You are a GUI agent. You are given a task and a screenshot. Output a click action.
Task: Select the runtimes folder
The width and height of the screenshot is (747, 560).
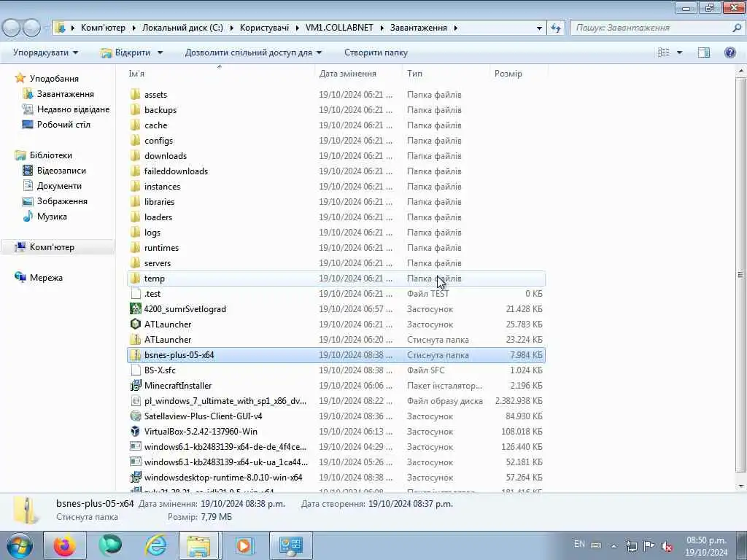[x=161, y=248]
